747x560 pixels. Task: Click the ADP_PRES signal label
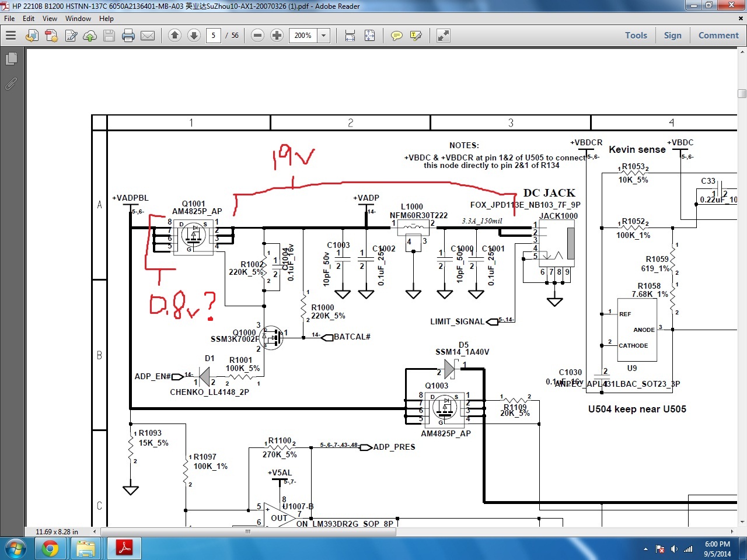395,447
